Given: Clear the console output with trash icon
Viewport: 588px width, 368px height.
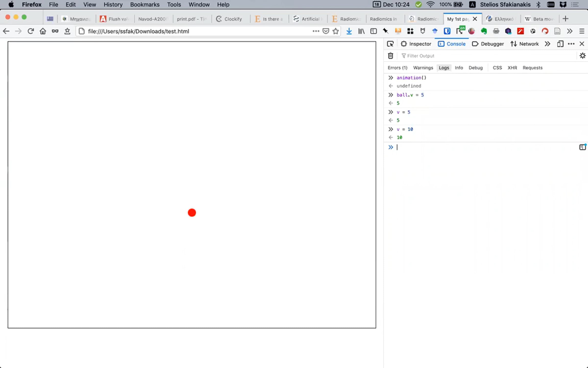Looking at the screenshot, I should pos(391,56).
